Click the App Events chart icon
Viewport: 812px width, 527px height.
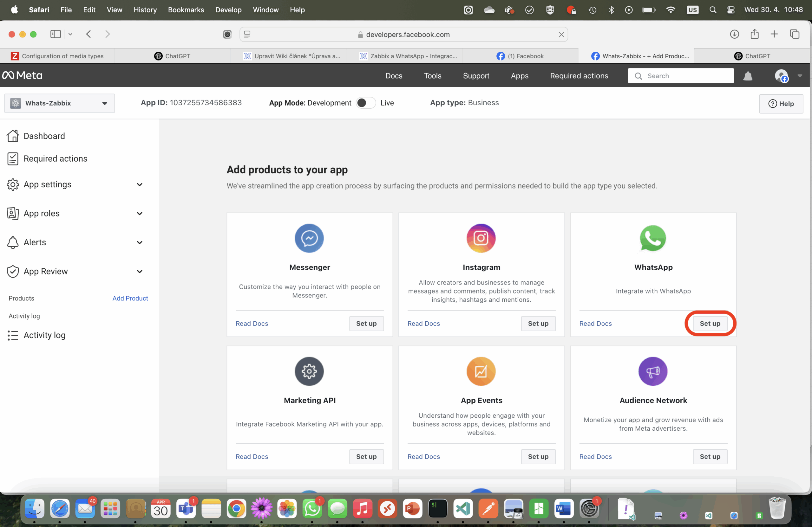click(x=481, y=371)
